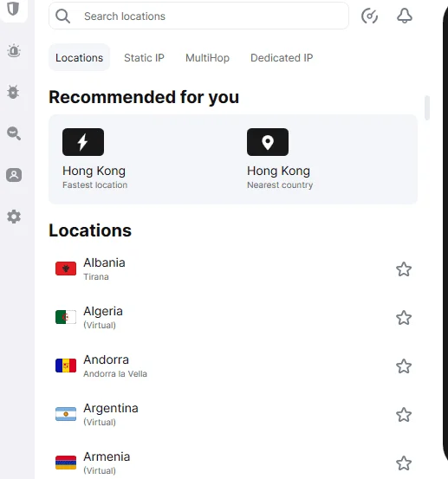Viewport: 448px width, 479px height.
Task: Toggle favorite star for Albania
Action: click(404, 269)
